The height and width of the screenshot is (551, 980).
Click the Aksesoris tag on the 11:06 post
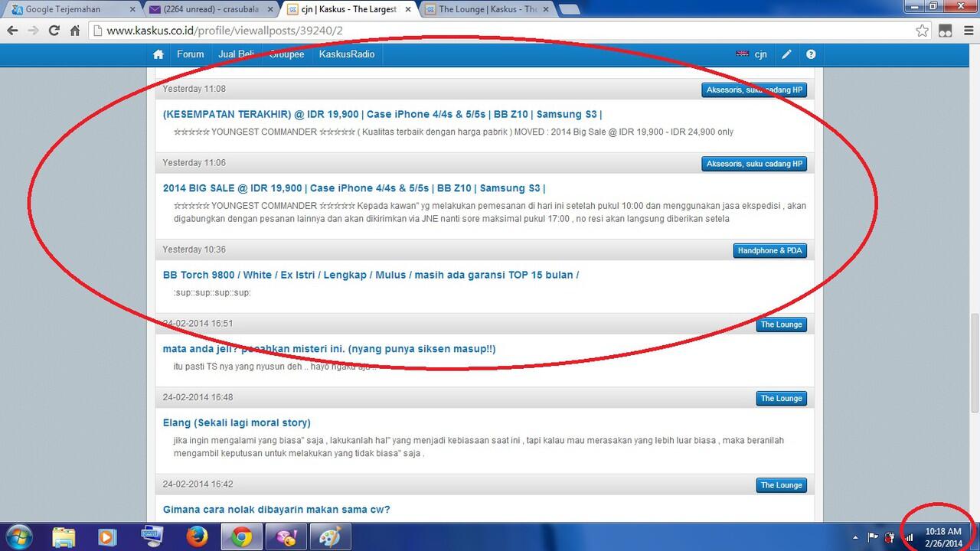754,164
